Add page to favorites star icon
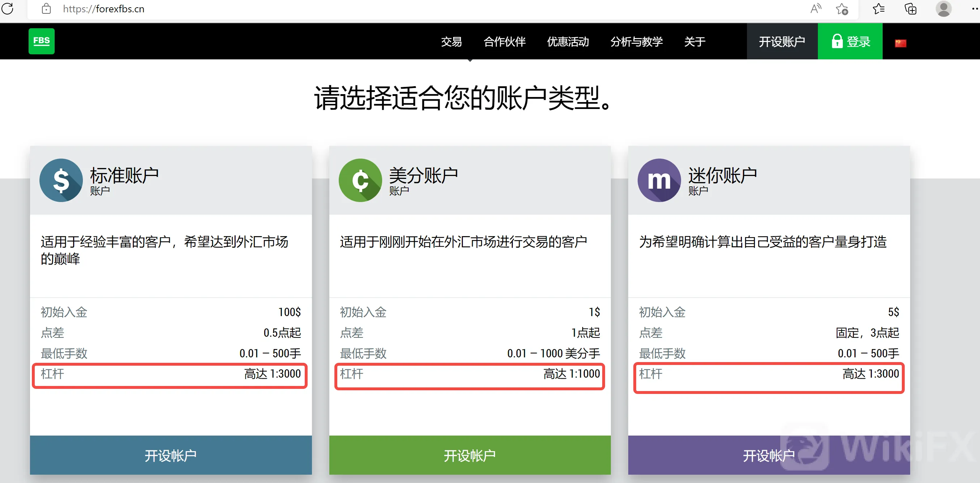980x483 pixels. [842, 9]
